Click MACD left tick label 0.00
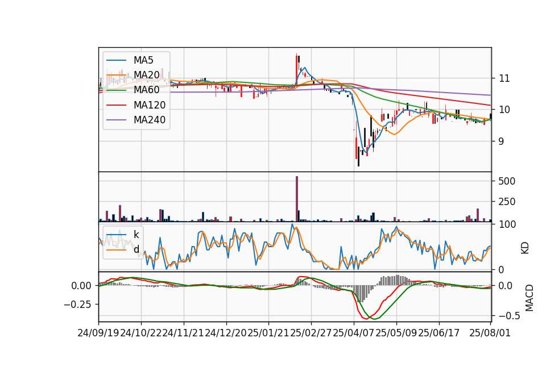This screenshot has height=392, width=546. [x=81, y=286]
